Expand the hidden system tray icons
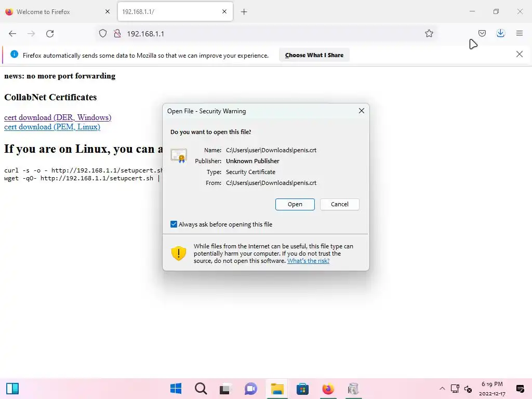This screenshot has height=399, width=532. (x=442, y=389)
